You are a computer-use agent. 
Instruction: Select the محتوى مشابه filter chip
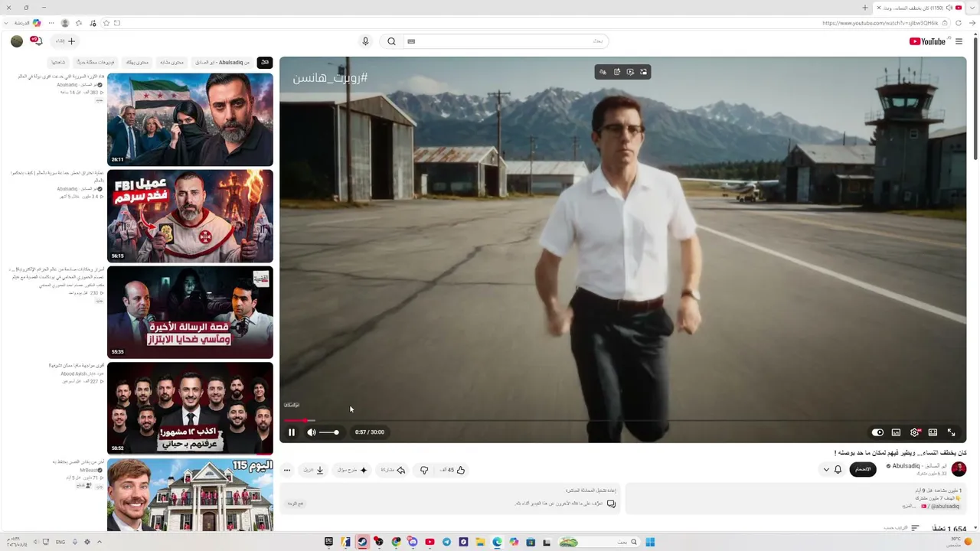click(171, 62)
